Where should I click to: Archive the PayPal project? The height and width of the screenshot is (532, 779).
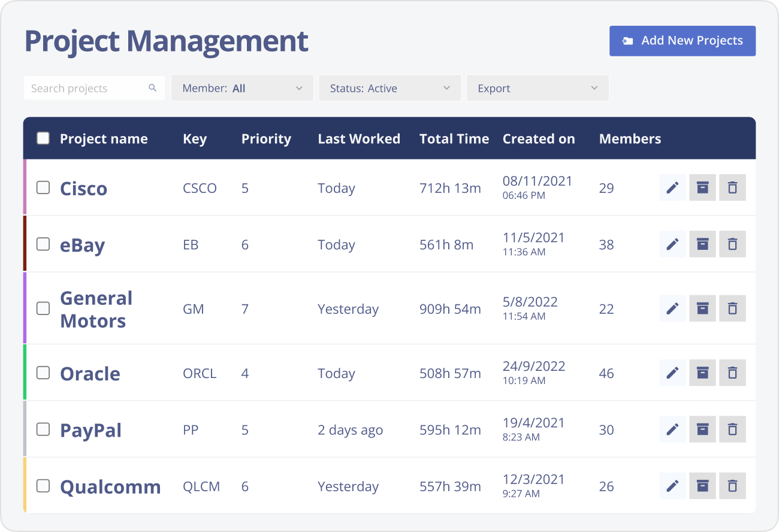coord(702,429)
